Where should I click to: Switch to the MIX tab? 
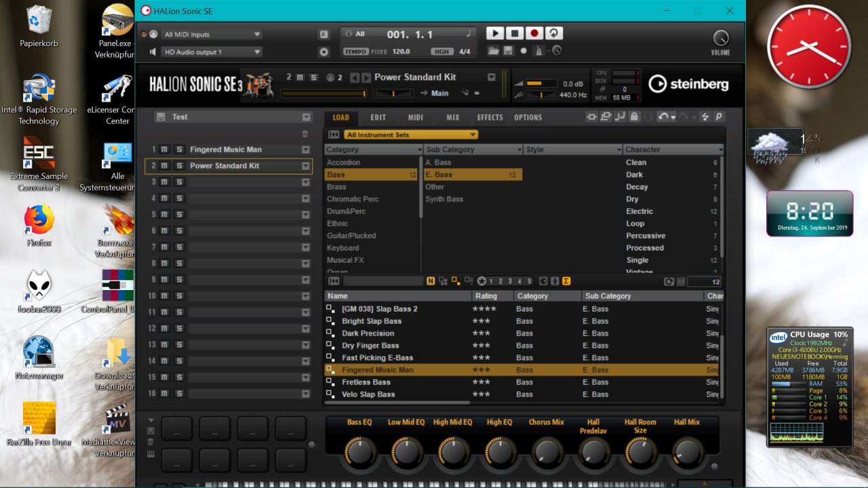[453, 117]
